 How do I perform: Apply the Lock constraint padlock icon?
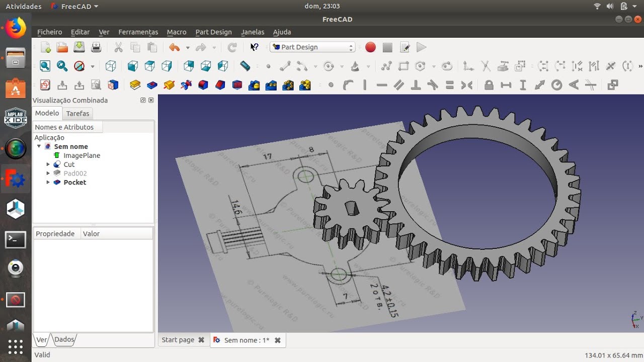click(x=489, y=85)
